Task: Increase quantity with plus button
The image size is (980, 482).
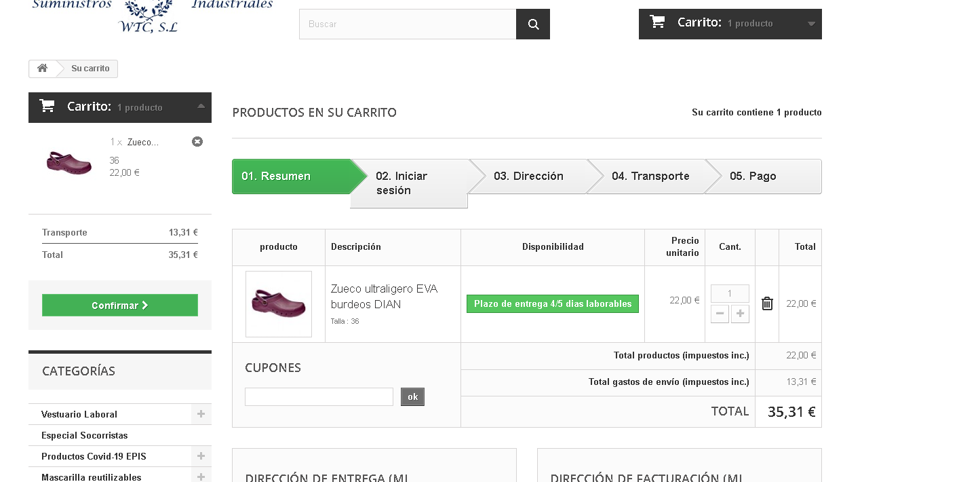Action: pos(740,314)
